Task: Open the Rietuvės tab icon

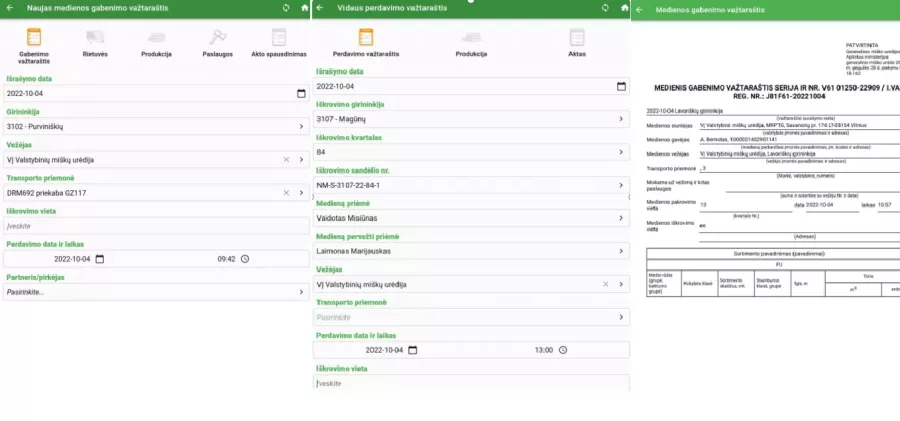Action: 97,38
